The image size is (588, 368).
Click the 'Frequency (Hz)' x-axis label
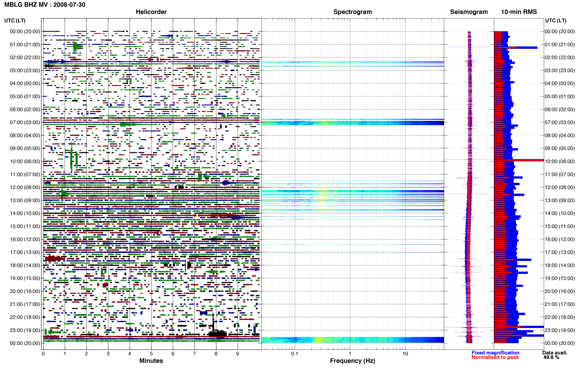352,361
